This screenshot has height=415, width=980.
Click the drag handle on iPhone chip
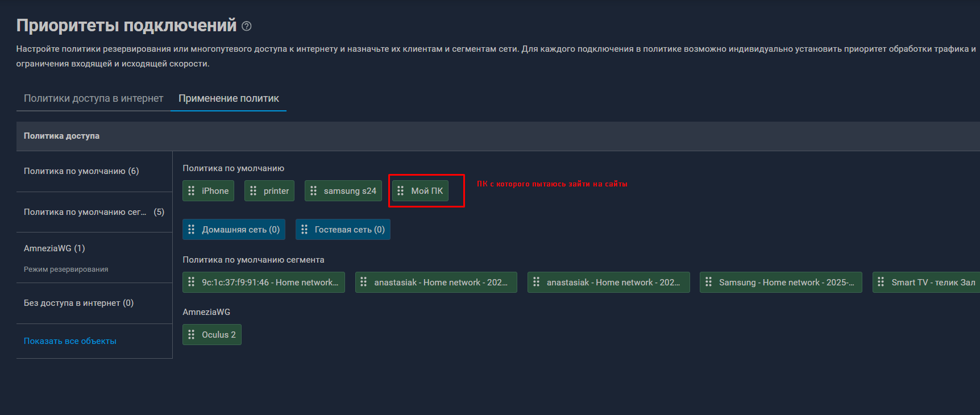pyautogui.click(x=192, y=191)
